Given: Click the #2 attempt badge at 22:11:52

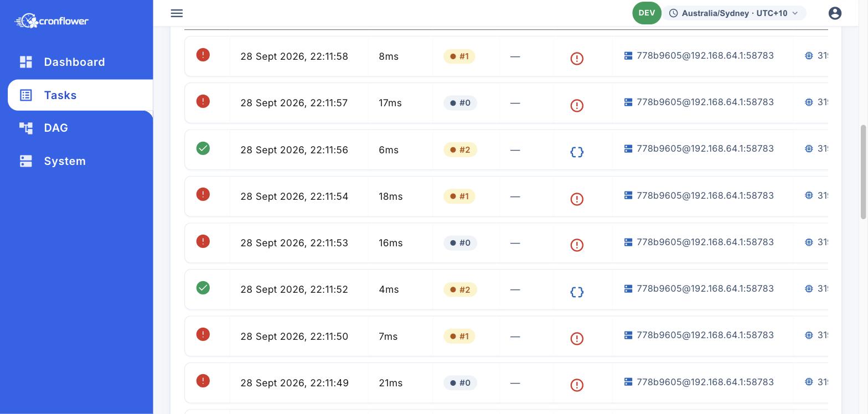Looking at the screenshot, I should [x=460, y=289].
